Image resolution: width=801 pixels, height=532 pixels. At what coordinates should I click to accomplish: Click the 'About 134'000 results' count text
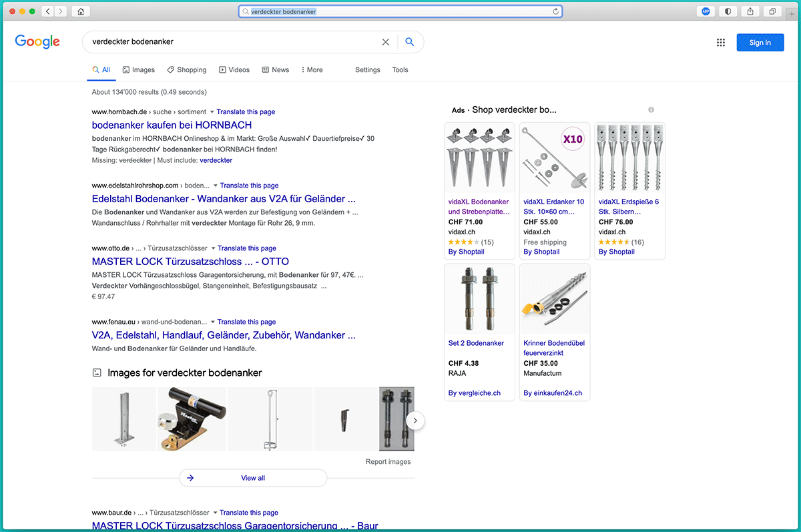click(x=150, y=92)
